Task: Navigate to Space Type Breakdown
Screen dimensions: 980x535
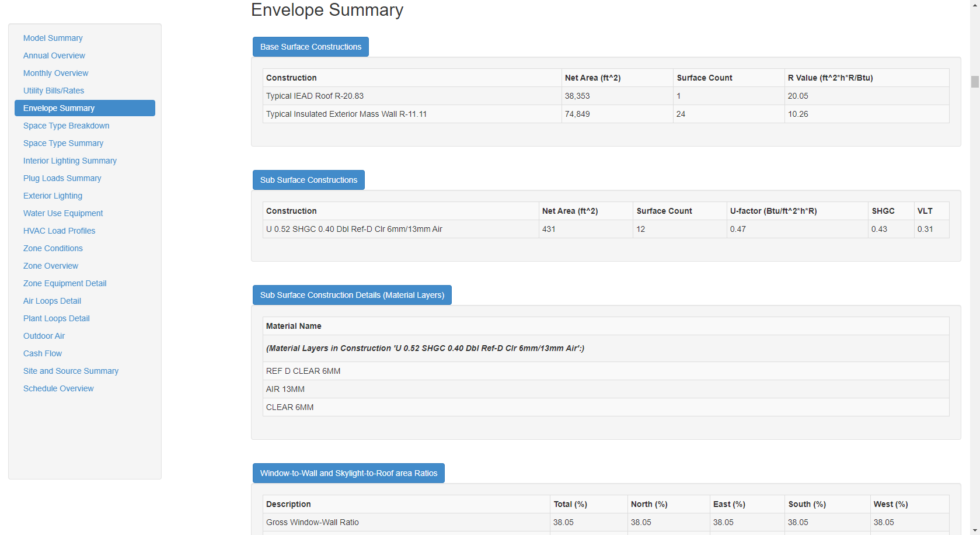Action: pyautogui.click(x=66, y=126)
